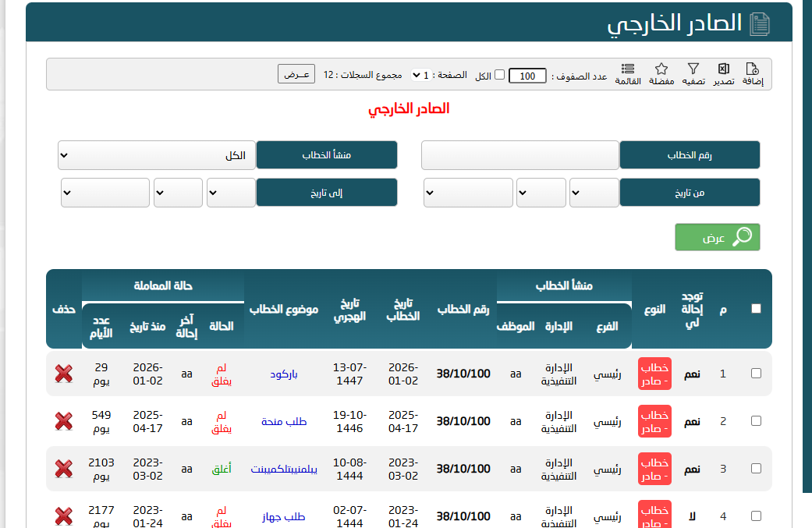Delete row 1 with the red X

[x=64, y=374]
